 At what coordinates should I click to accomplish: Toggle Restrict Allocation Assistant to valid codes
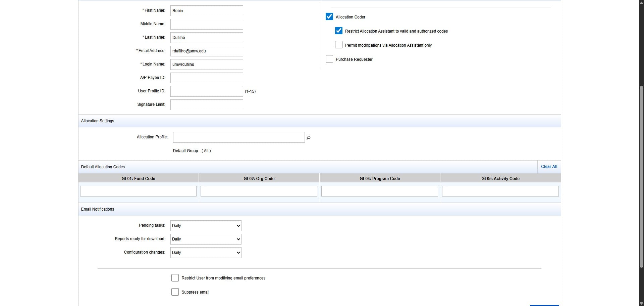339,31
